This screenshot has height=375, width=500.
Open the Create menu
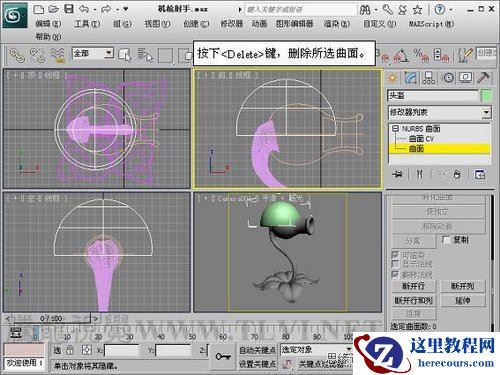point(196,24)
